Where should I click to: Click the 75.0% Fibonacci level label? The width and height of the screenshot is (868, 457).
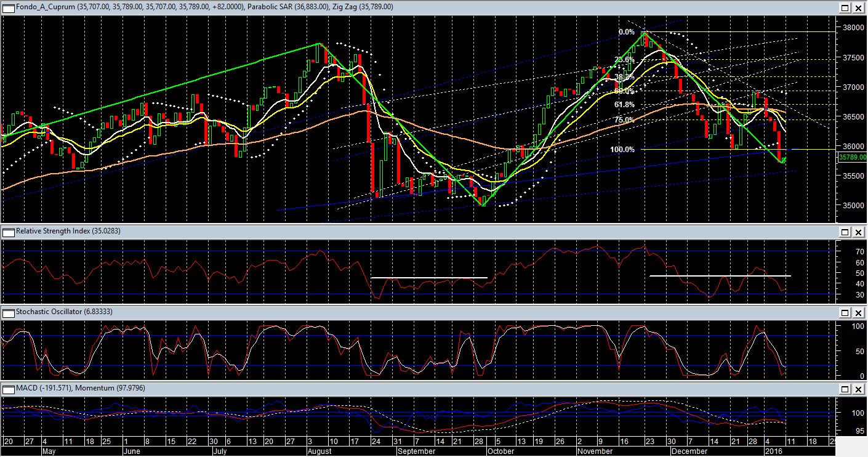pos(624,120)
